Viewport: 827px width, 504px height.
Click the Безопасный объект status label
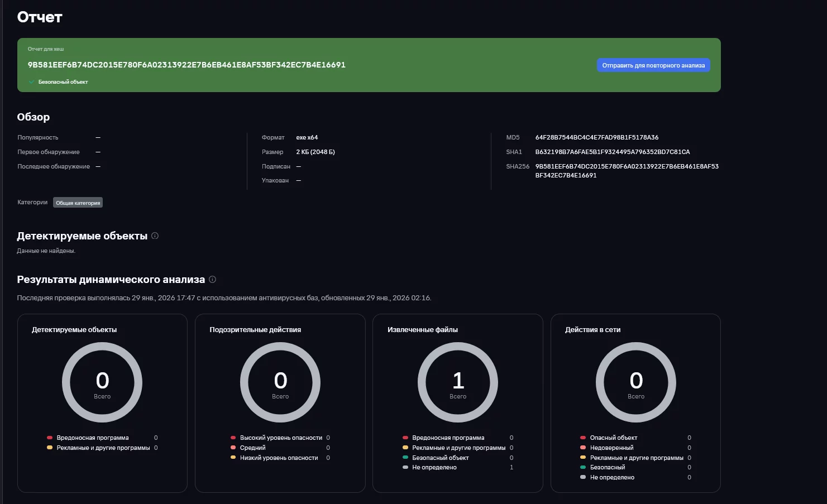(x=63, y=82)
